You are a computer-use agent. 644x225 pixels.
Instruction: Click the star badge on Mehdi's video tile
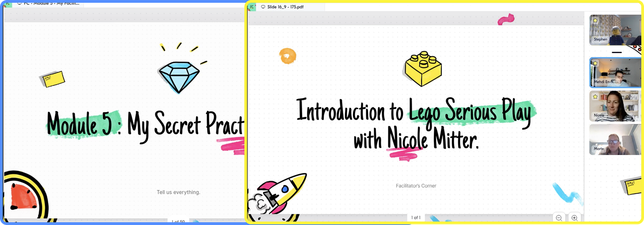(x=595, y=63)
